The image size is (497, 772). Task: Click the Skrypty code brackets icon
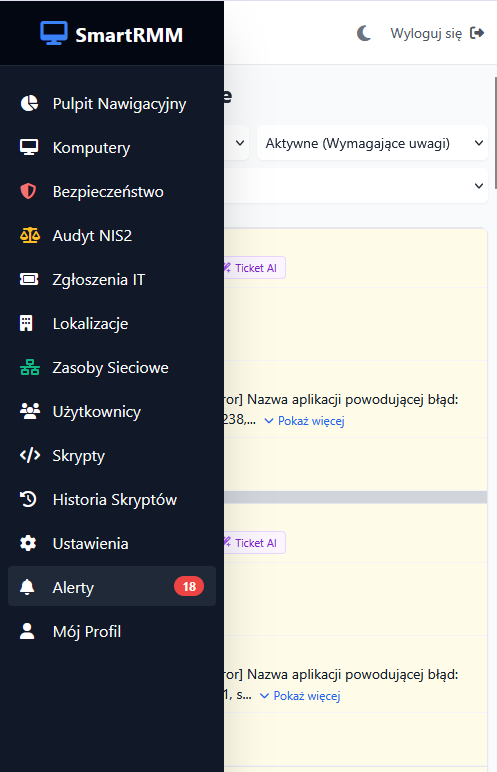[x=30, y=455]
